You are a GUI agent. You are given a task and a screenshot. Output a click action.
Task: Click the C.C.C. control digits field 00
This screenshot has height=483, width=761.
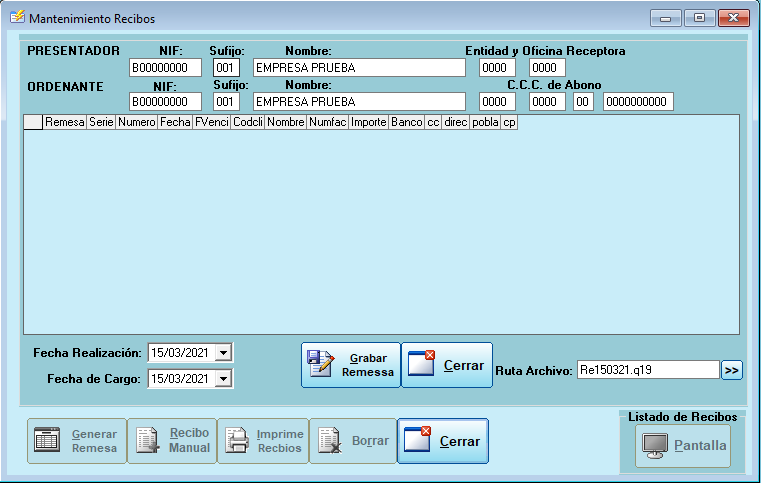coord(583,101)
